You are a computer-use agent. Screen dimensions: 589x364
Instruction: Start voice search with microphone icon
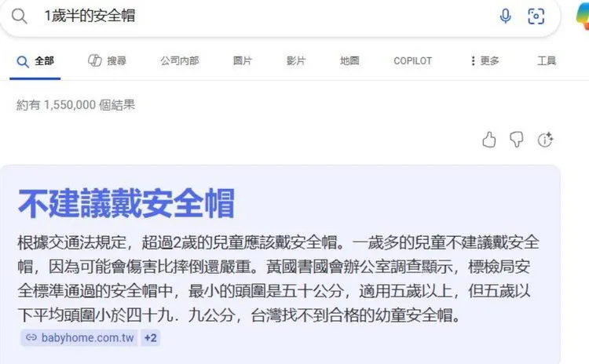pyautogui.click(x=506, y=16)
